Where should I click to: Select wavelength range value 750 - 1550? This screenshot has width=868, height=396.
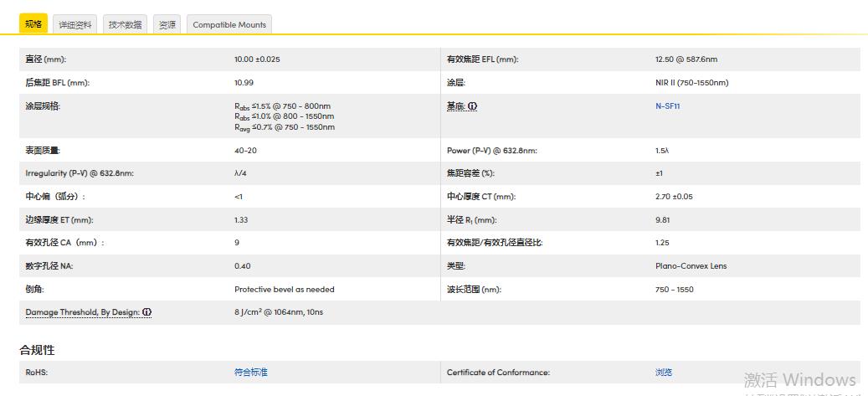[674, 289]
